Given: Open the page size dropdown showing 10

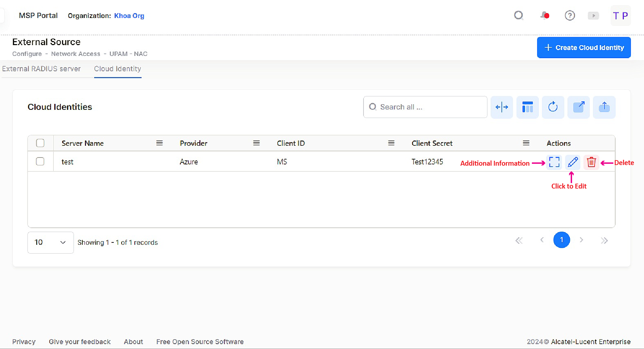Looking at the screenshot, I should click(50, 242).
